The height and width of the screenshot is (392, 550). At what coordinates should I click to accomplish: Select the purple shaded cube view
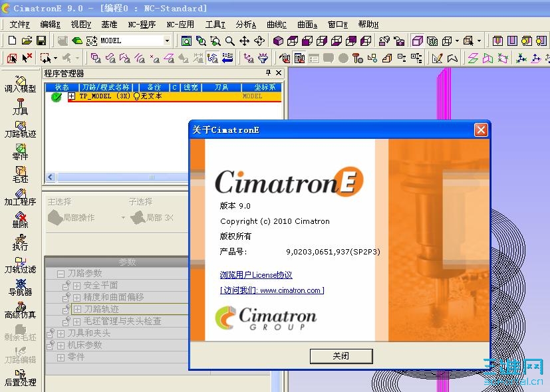[278, 41]
